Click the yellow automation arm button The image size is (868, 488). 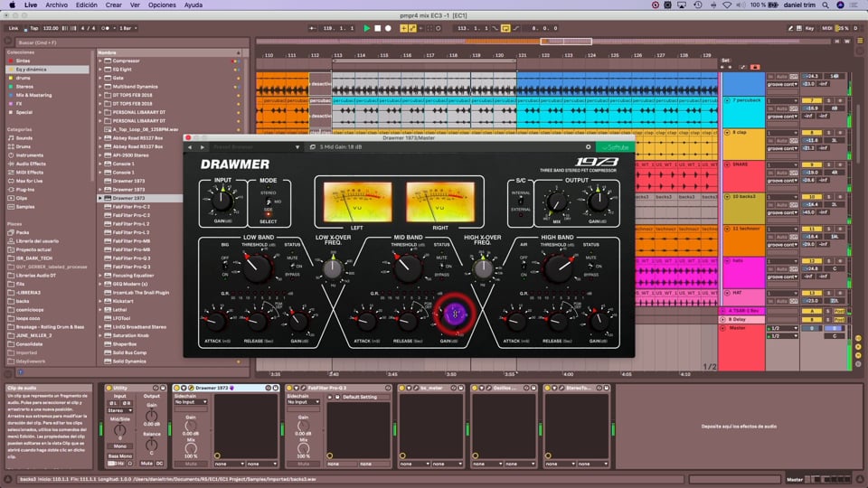(412, 28)
